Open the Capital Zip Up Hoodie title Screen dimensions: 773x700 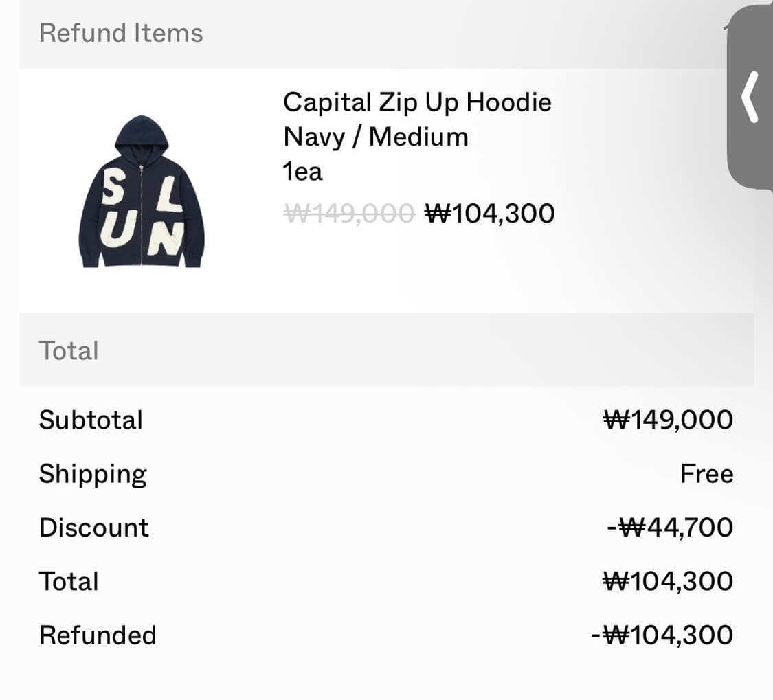[417, 102]
